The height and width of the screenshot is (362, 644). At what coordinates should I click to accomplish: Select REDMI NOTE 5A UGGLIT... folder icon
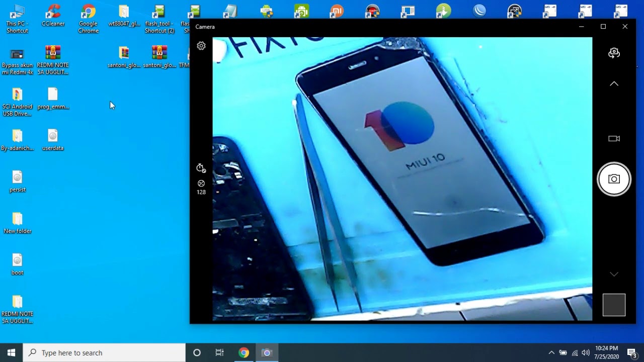coord(17,309)
